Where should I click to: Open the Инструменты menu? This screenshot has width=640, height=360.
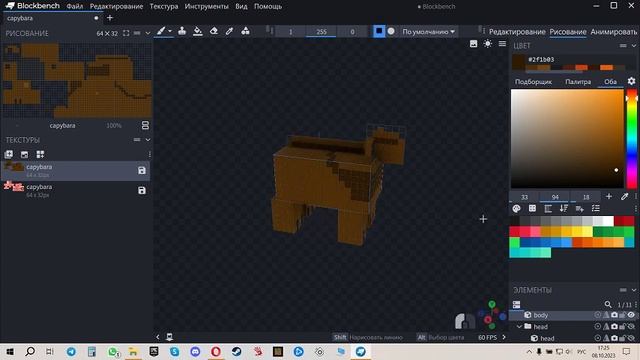pos(207,7)
